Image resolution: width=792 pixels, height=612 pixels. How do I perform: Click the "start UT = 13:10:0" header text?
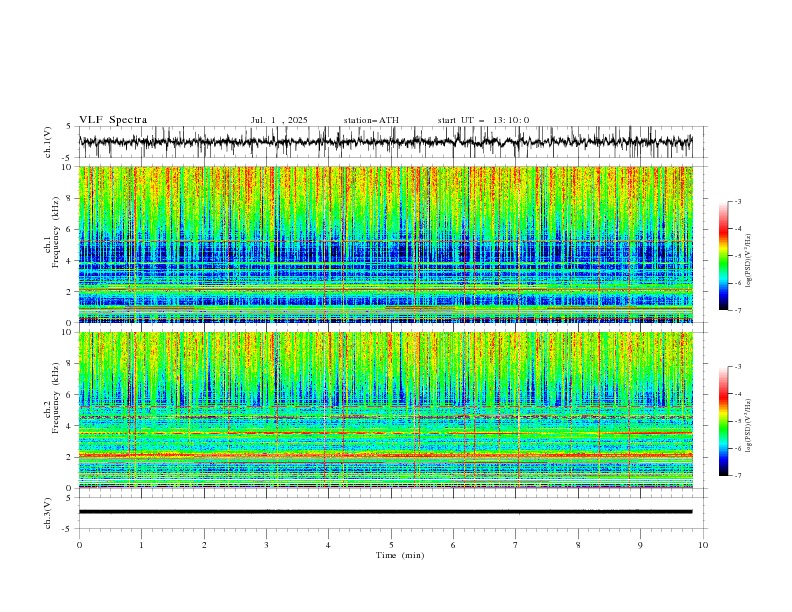pos(483,120)
